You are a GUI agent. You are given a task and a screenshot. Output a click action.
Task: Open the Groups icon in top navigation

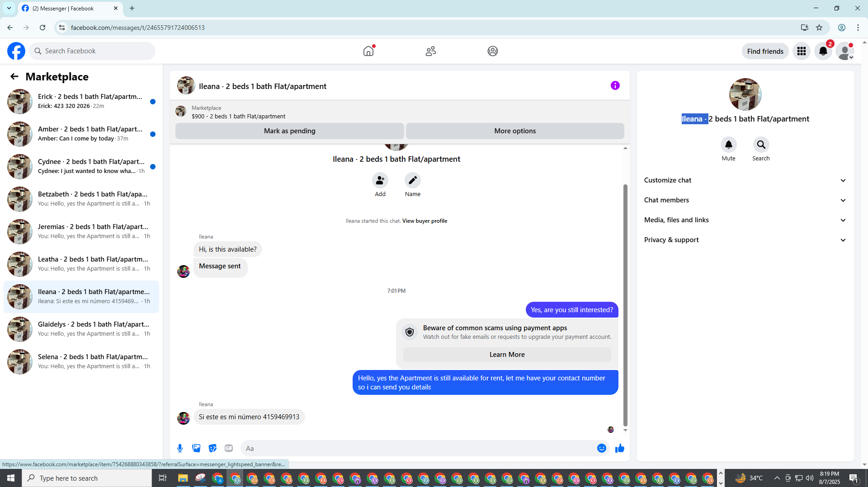point(493,51)
